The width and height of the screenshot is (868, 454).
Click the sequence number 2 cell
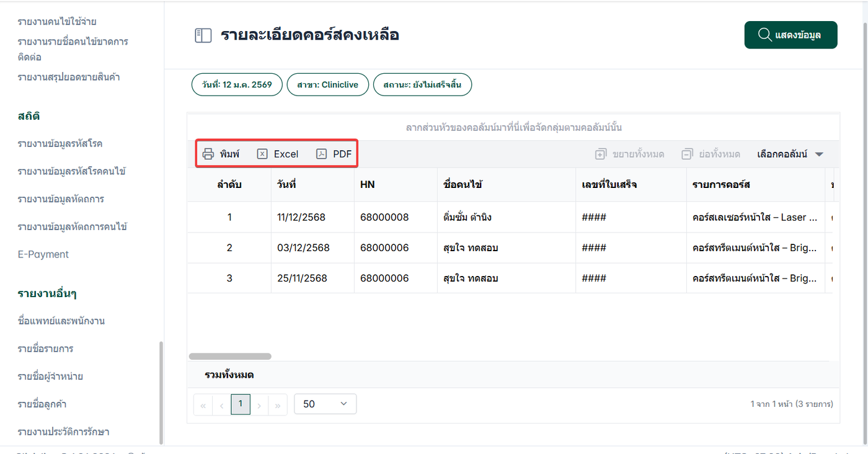click(x=229, y=248)
